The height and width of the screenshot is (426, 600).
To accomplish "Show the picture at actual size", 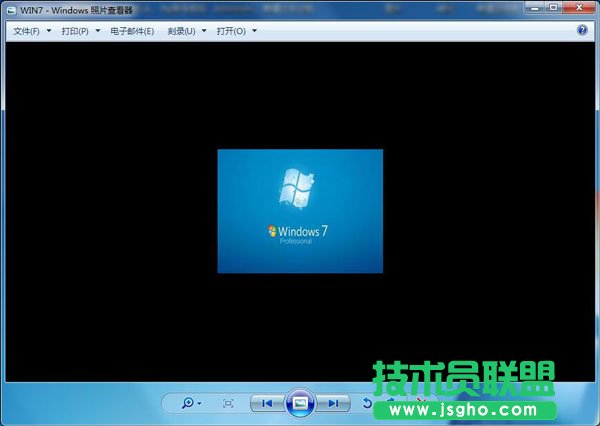I will coord(228,403).
